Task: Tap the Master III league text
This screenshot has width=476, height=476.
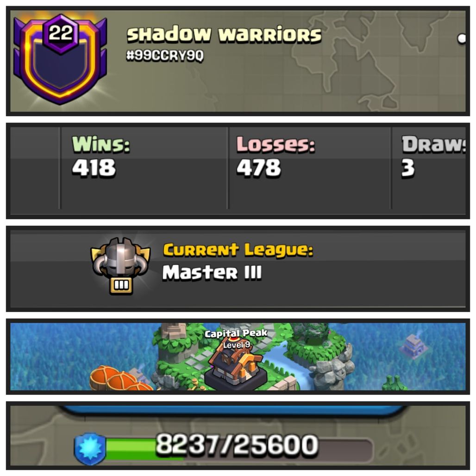Action: [212, 272]
